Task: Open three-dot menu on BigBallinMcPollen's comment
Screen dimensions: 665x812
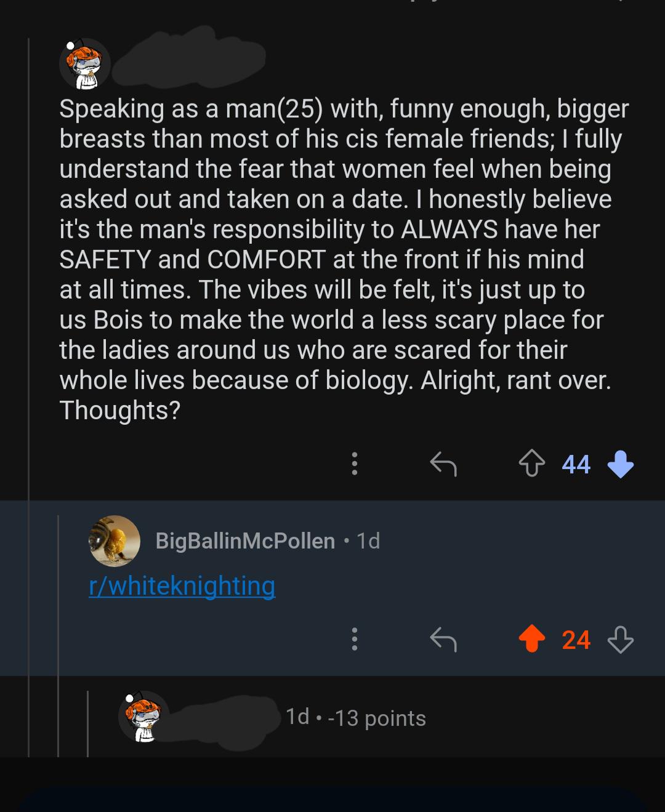Action: 354,640
